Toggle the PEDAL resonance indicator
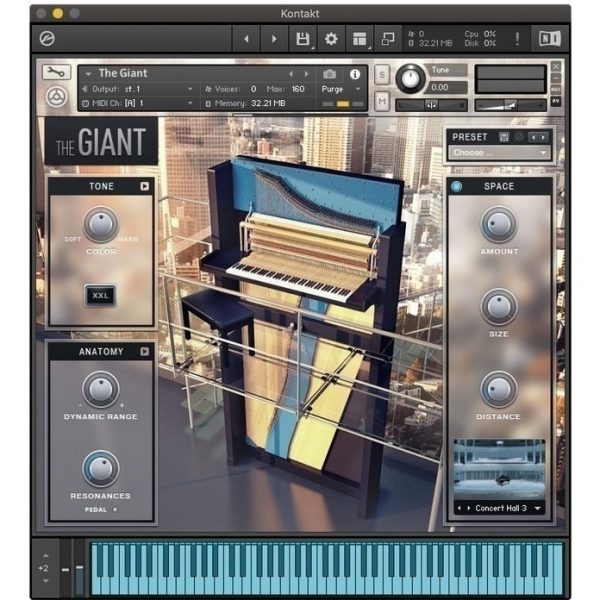 tap(115, 509)
